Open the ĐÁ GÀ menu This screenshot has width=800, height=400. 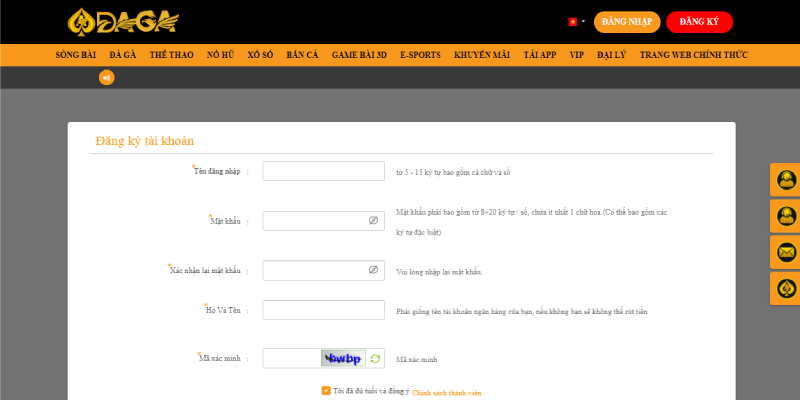coord(122,55)
